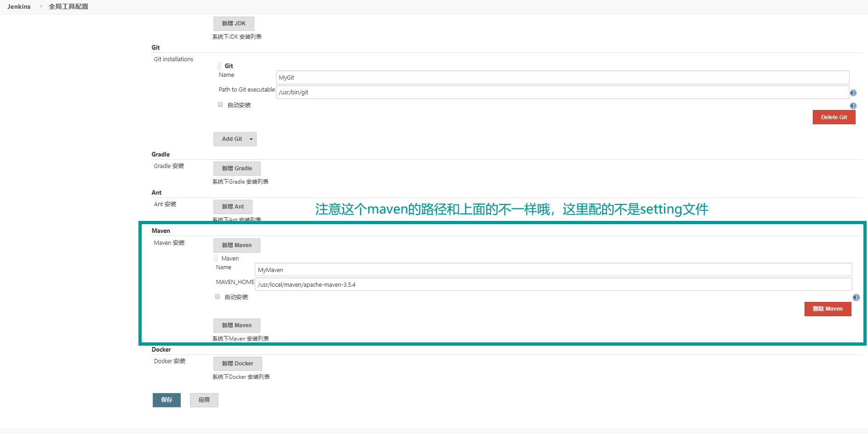The image size is (868, 434).
Task: Click the upper 新增 Maven button
Action: pos(236,245)
